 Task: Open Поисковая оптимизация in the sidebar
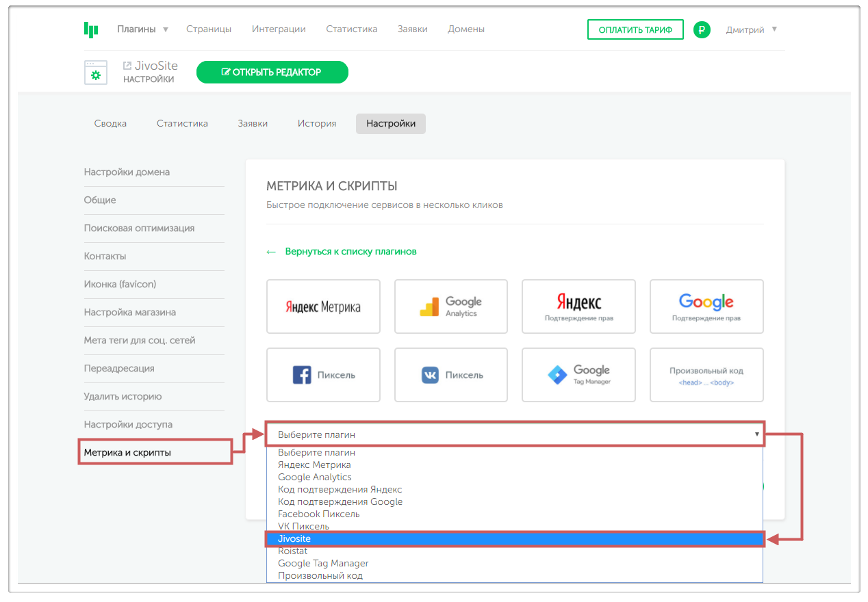coord(139,228)
